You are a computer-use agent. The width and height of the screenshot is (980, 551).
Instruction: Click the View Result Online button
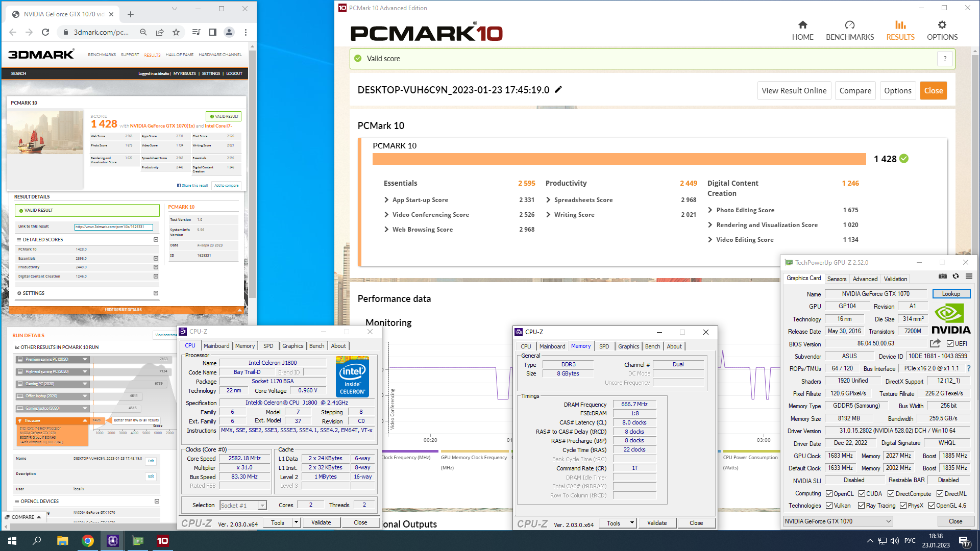(x=794, y=91)
